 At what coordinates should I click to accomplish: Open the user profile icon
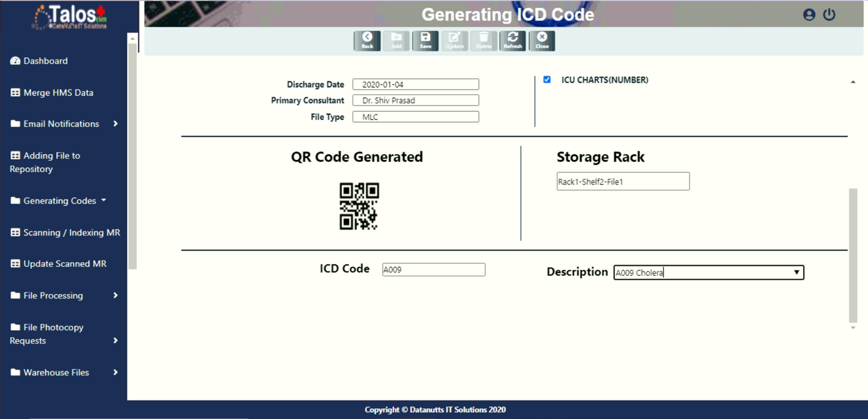[x=809, y=15]
